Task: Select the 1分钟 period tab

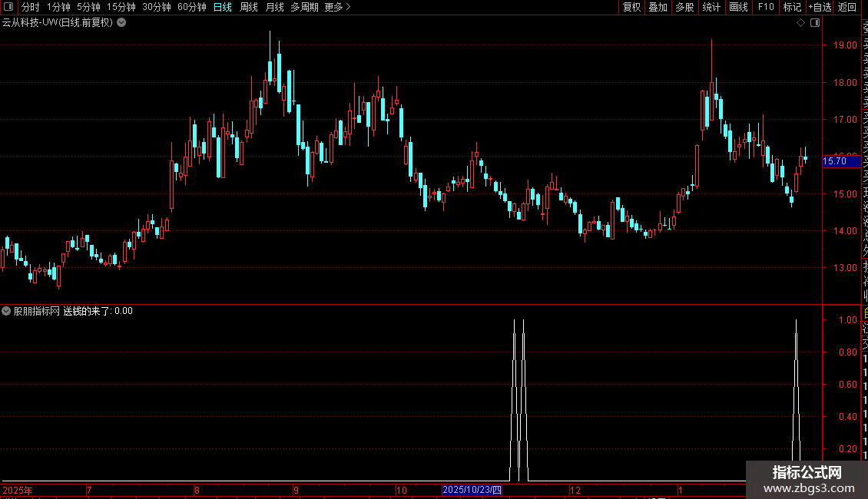Action: point(58,7)
